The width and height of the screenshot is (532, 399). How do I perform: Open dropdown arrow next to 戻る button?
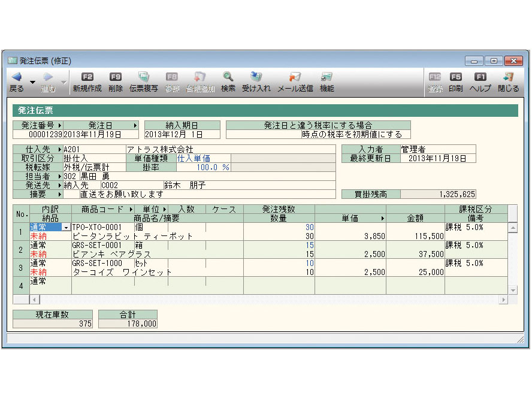[x=32, y=81]
